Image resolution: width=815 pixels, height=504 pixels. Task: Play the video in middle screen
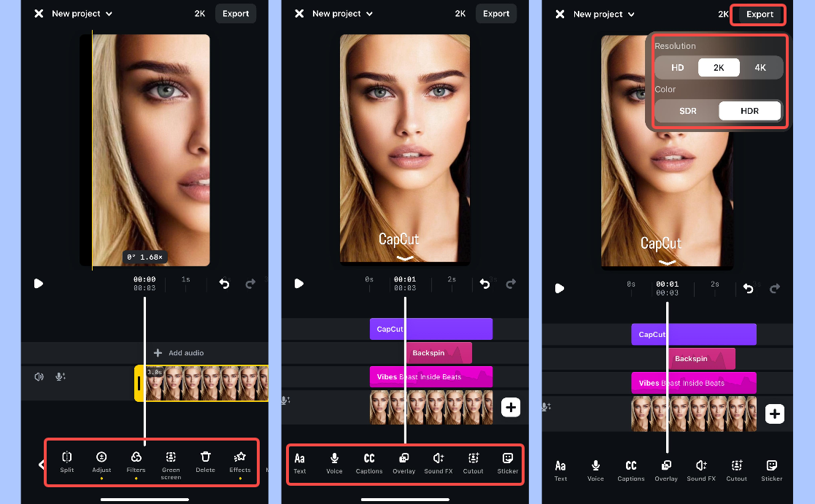pos(299,283)
